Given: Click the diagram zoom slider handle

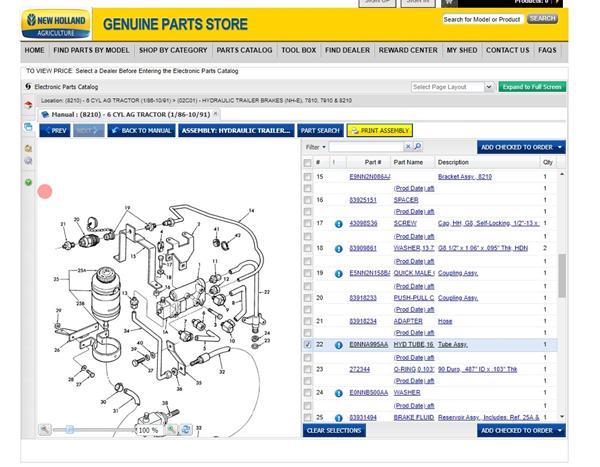Looking at the screenshot, I should coord(70,429).
